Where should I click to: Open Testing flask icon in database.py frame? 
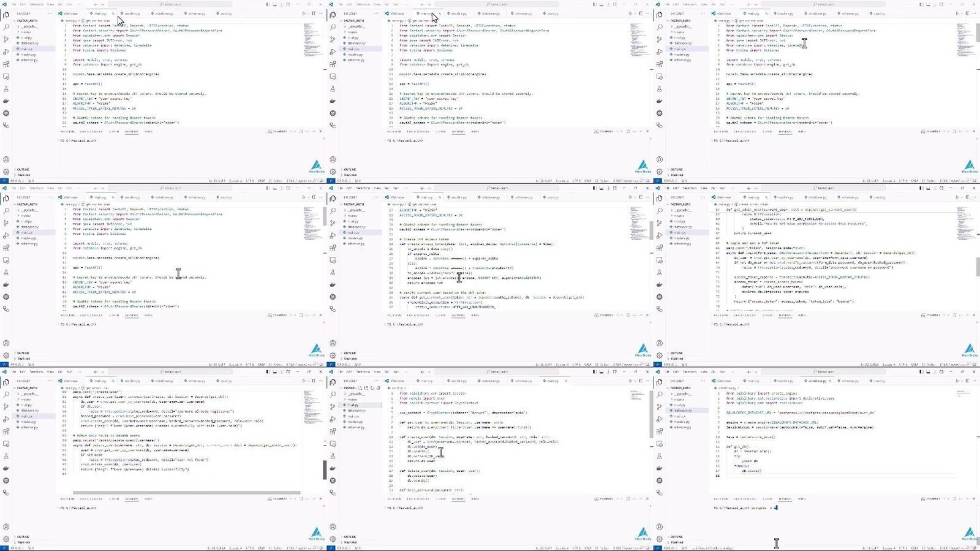point(660,456)
